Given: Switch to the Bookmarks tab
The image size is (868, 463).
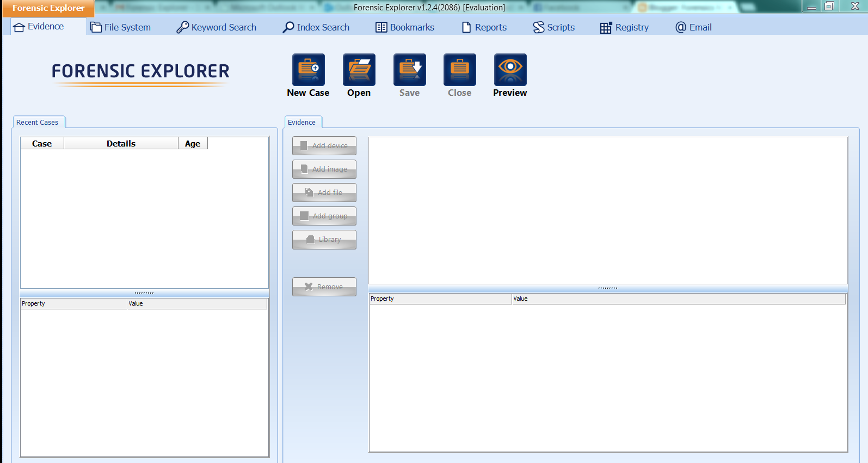Looking at the screenshot, I should pos(405,27).
